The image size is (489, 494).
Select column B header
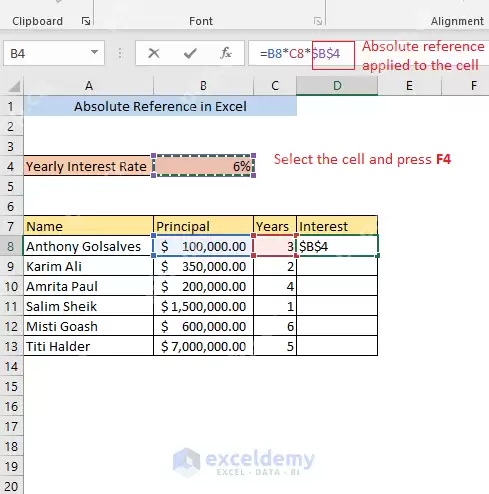coord(203,86)
